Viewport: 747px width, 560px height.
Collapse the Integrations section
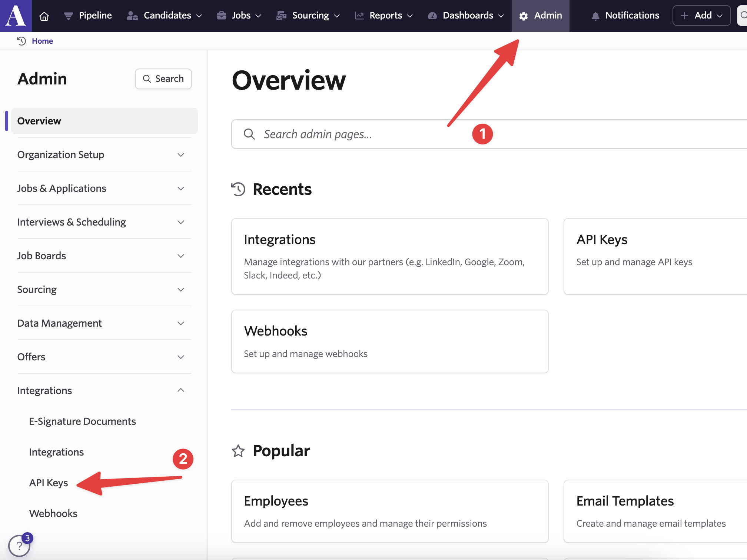click(x=180, y=389)
